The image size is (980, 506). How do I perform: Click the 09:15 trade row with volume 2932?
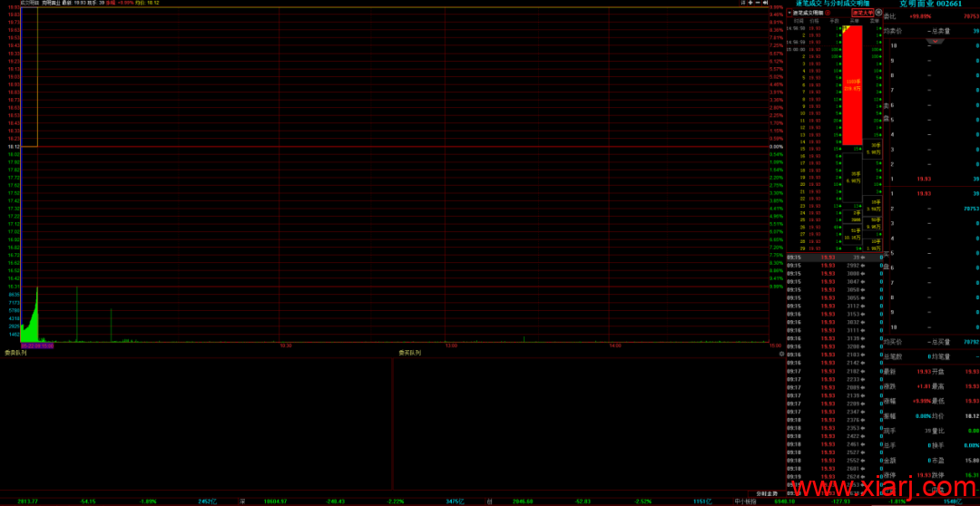click(835, 265)
